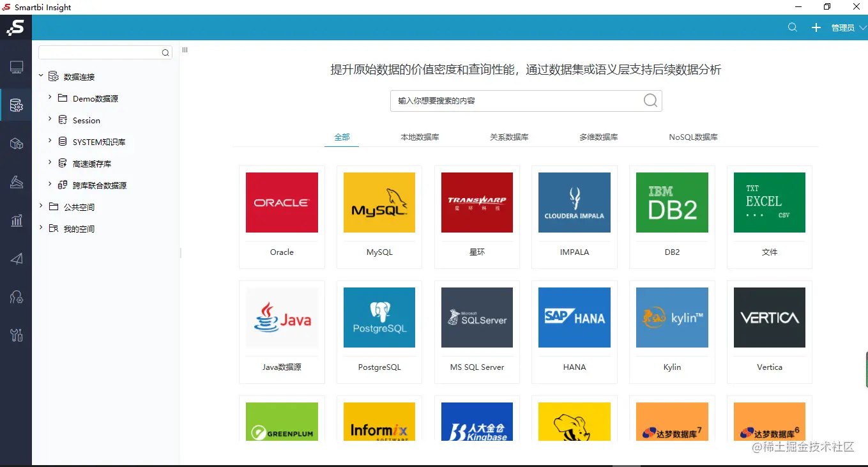
Task: Open the monitor dashboard sidebar icon
Action: click(x=17, y=67)
